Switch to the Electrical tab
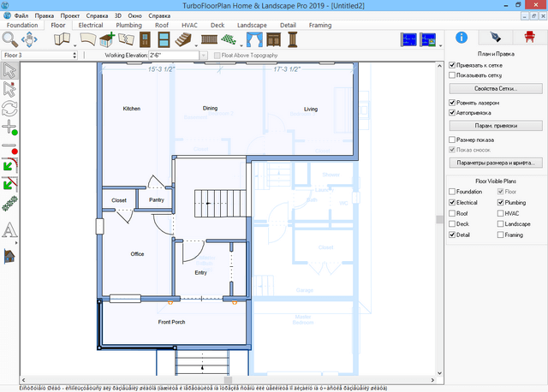The height and width of the screenshot is (392, 548). click(91, 26)
